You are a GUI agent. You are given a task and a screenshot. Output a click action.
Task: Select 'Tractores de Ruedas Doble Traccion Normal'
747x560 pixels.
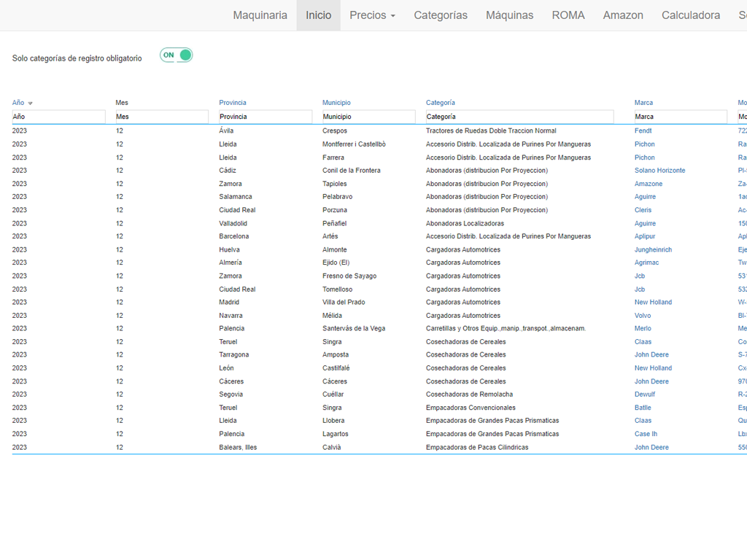tap(491, 131)
